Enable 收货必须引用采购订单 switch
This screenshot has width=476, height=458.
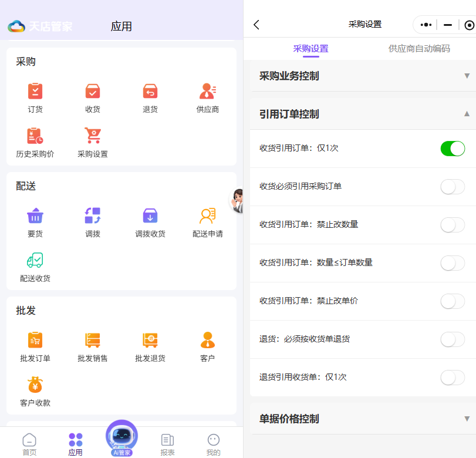[453, 187]
